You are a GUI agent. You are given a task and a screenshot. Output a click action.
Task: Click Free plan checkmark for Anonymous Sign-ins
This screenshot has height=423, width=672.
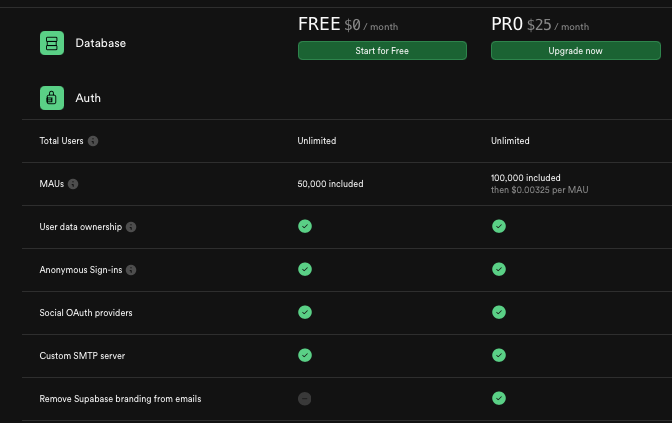[x=305, y=269]
